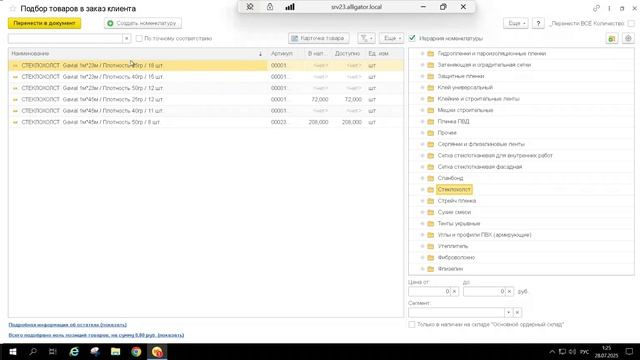Select the 'Фиброволокно' folder

tap(456, 258)
